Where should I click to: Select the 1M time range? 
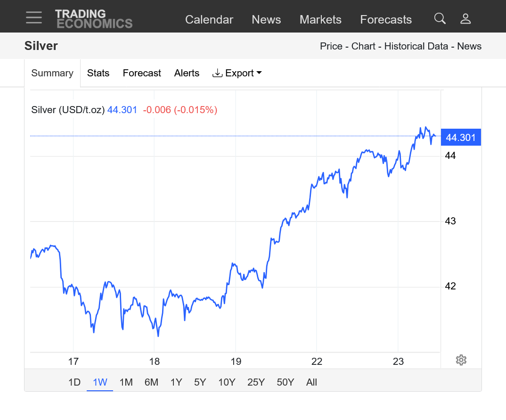pos(126,382)
